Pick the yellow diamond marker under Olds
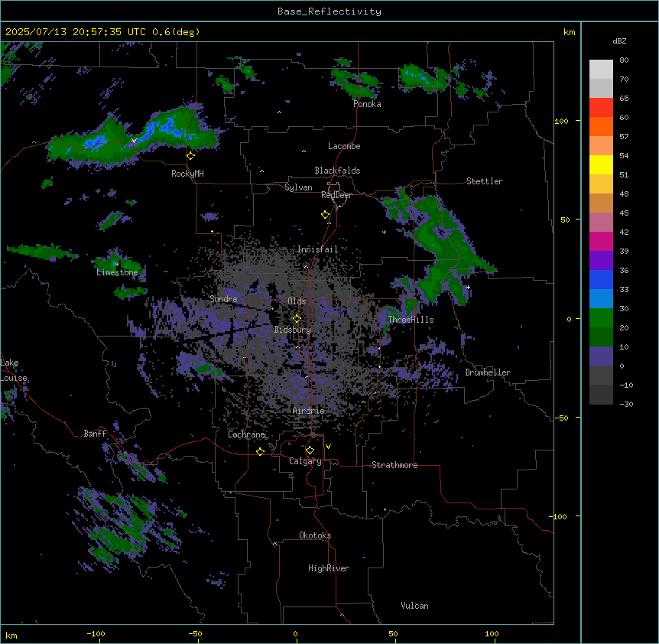This screenshot has width=659, height=644. (297, 319)
